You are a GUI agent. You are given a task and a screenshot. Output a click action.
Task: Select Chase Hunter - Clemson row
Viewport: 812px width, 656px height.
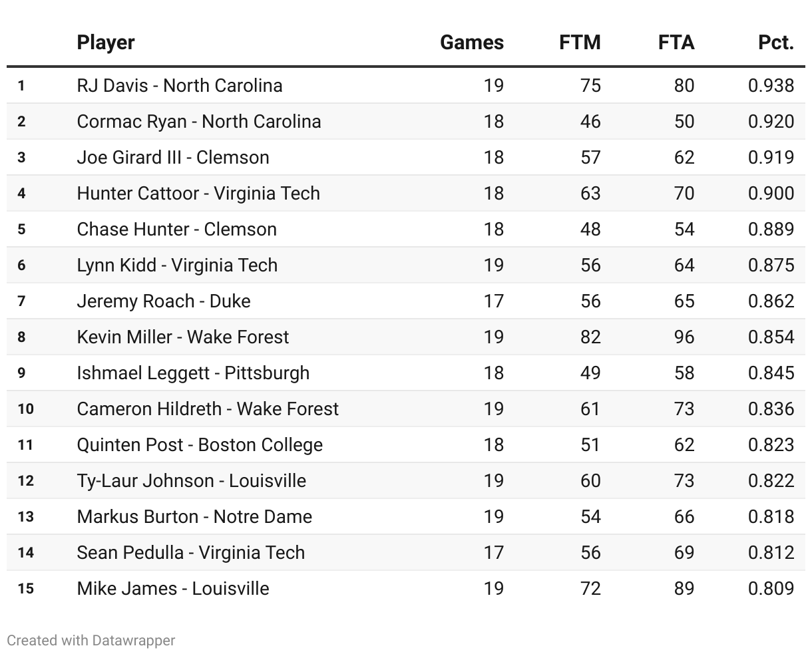pos(406,229)
